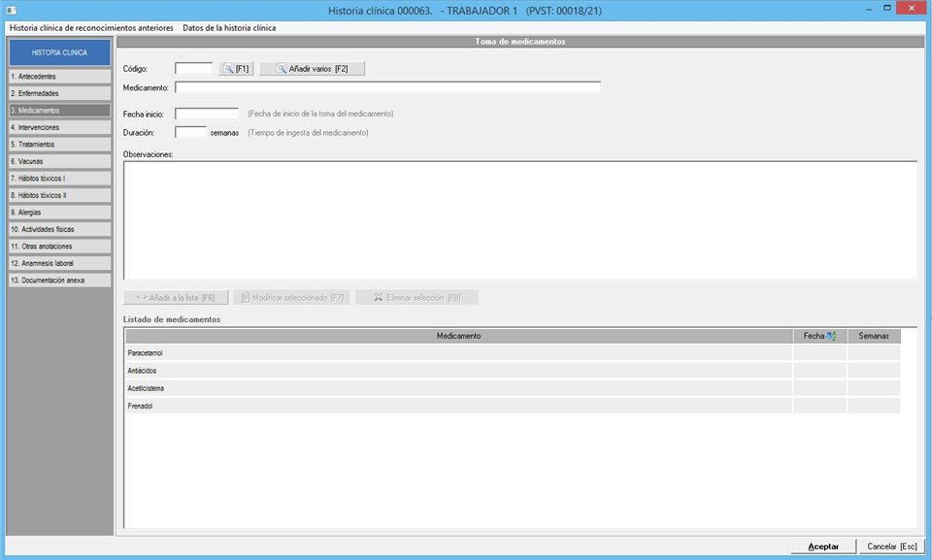Image resolution: width=932 pixels, height=560 pixels.
Task: Click Modificar seleccionado [F7] button
Action: pos(292,297)
